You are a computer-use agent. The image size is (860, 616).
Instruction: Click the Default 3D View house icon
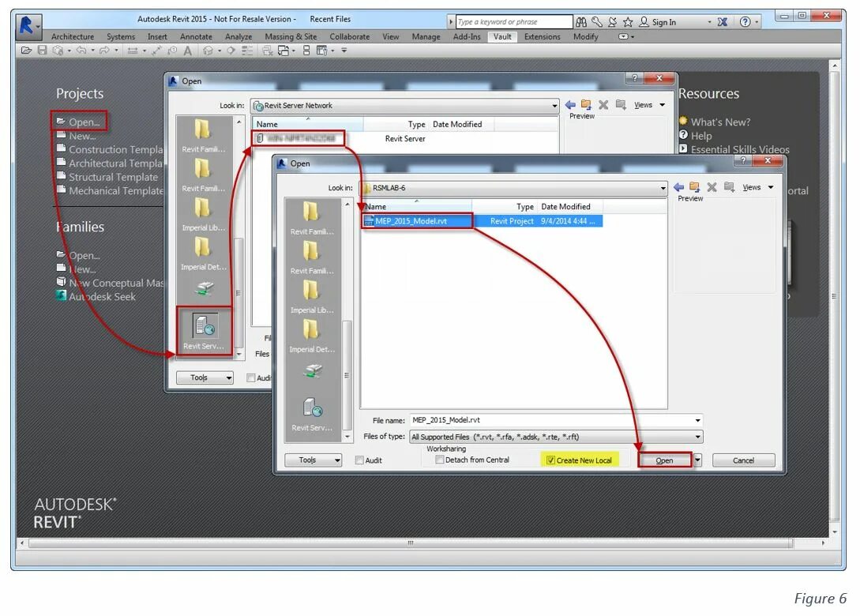pyautogui.click(x=208, y=51)
